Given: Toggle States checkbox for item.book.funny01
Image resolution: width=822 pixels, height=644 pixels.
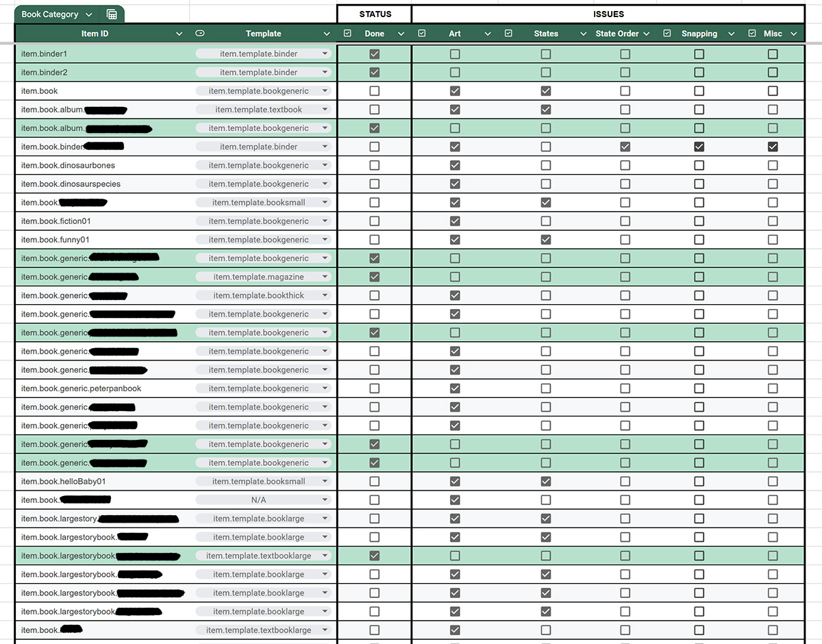Looking at the screenshot, I should click(546, 240).
